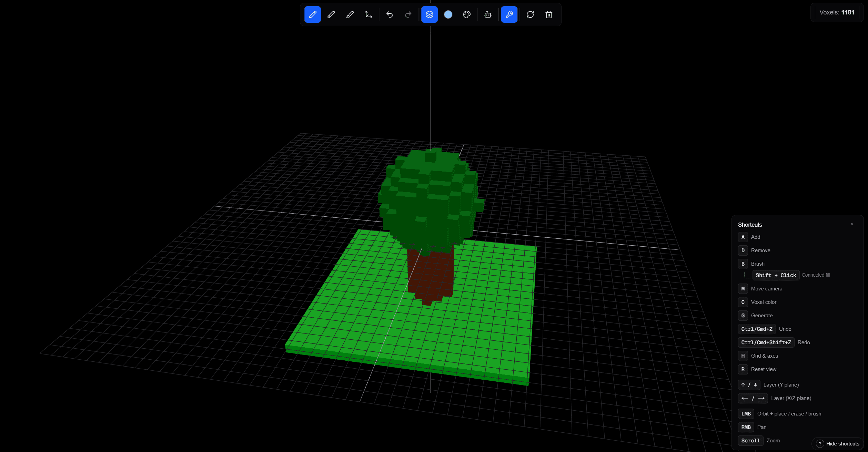Screen dimensions: 868x452
Task: Close the Shortcuts panel with the X
Action: [x=852, y=224]
